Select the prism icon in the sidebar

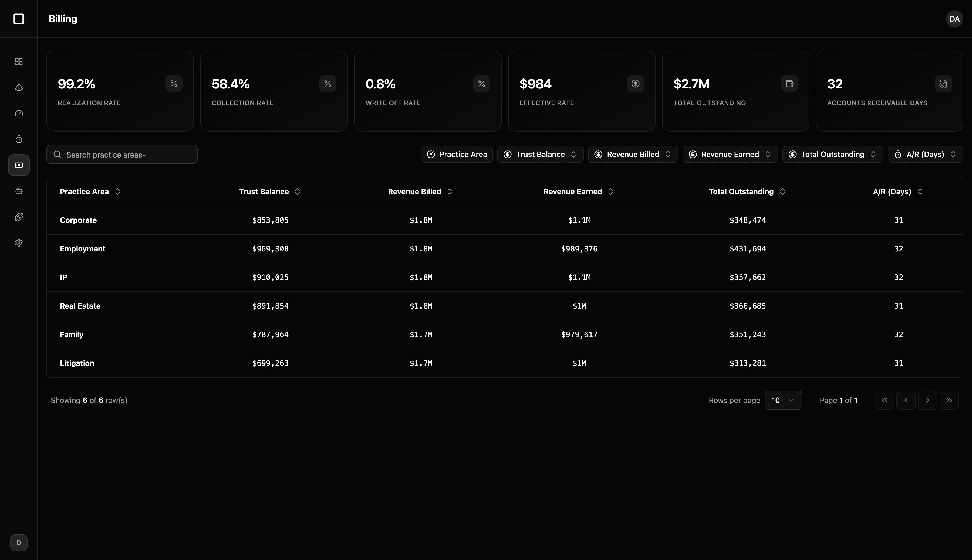point(18,87)
